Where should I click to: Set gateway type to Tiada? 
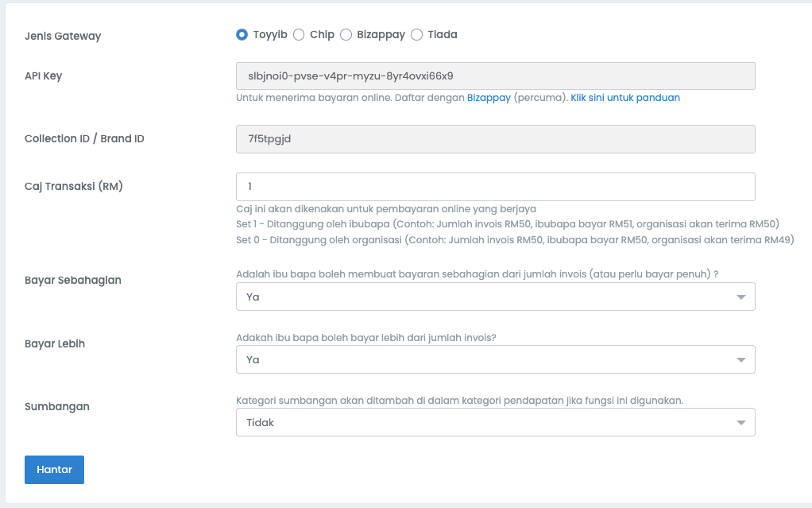point(417,35)
